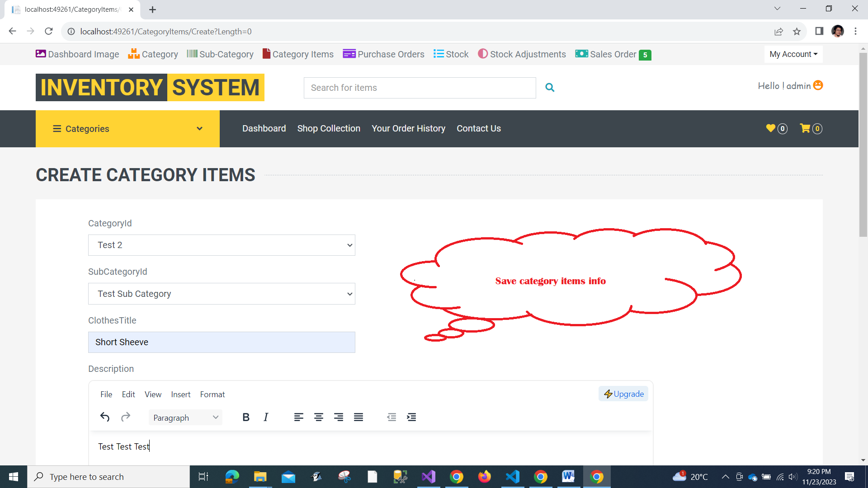Justify text in description editor
Viewport: 868px width, 488px height.
(x=359, y=417)
